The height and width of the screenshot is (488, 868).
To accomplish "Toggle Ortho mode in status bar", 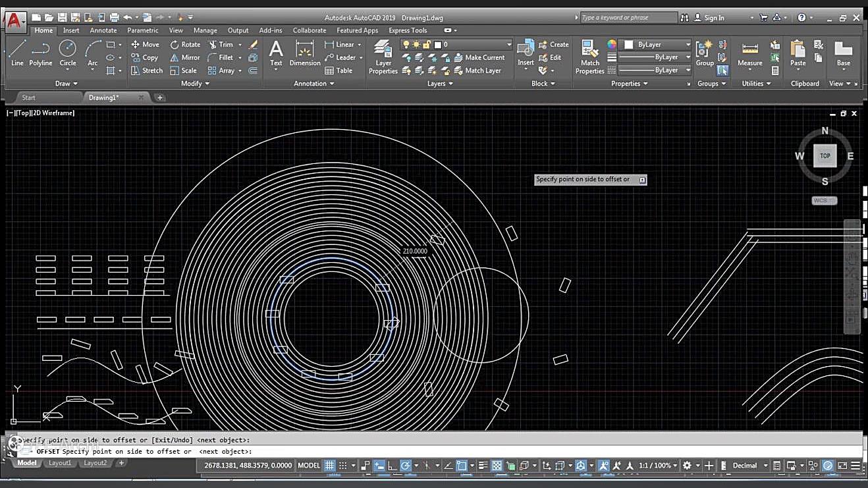I will [x=393, y=466].
